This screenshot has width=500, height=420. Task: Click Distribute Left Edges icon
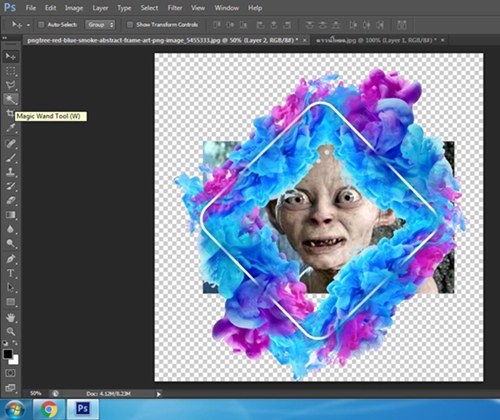(x=353, y=25)
